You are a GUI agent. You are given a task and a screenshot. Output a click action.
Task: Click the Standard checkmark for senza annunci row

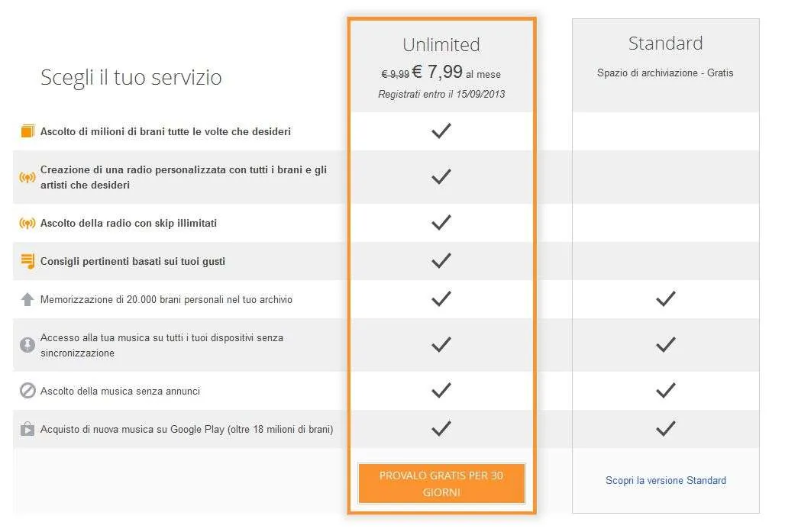click(665, 390)
